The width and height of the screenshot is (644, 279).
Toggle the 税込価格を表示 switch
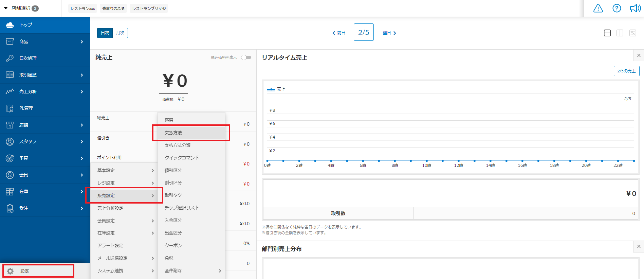[246, 57]
